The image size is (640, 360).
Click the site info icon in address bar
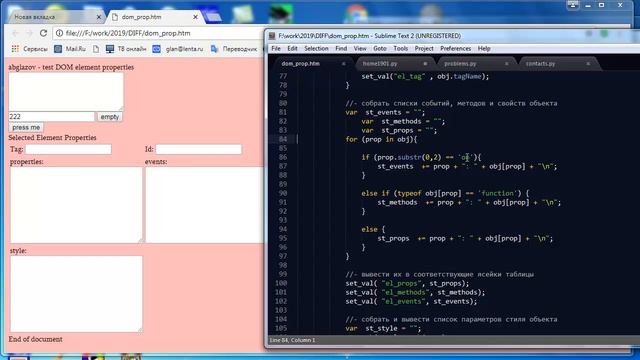pyautogui.click(x=59, y=33)
